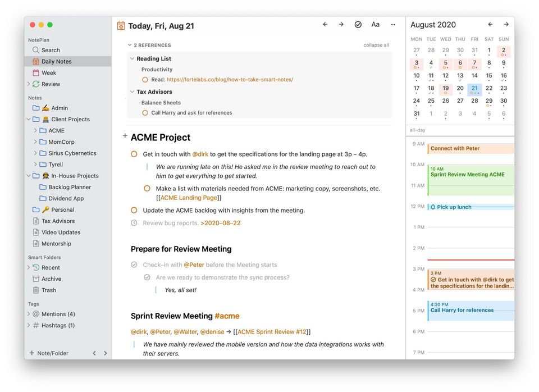
Task: Select August 19 in mini calendar
Action: pos(445,89)
